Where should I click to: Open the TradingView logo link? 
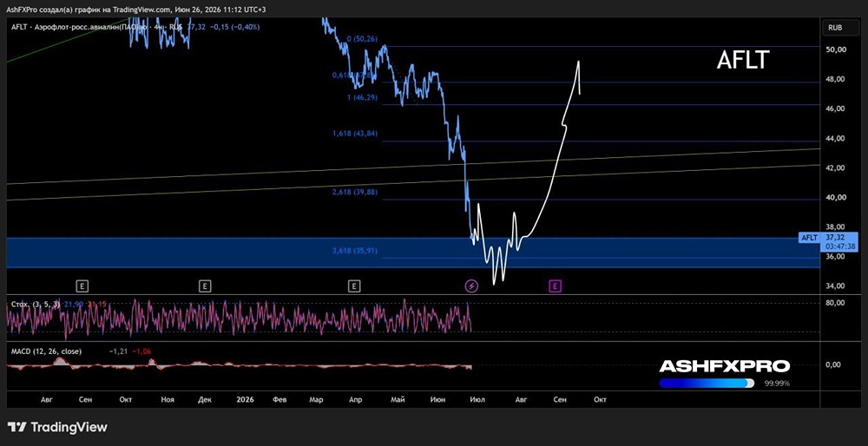57,427
